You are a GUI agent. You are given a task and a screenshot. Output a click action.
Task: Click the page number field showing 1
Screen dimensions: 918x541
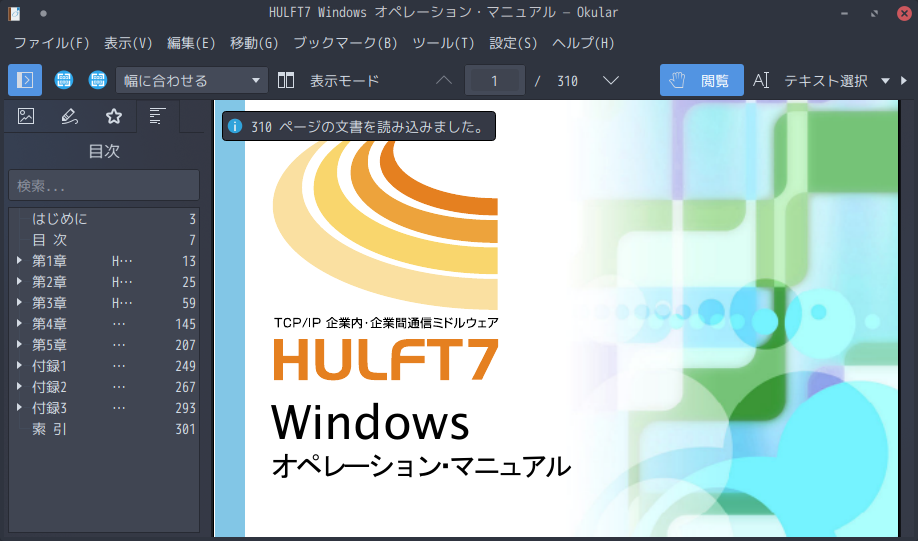(x=495, y=81)
